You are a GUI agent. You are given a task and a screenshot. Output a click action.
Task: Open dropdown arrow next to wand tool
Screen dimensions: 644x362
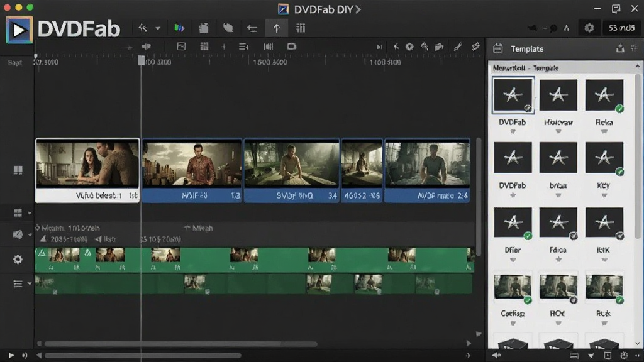[158, 28]
